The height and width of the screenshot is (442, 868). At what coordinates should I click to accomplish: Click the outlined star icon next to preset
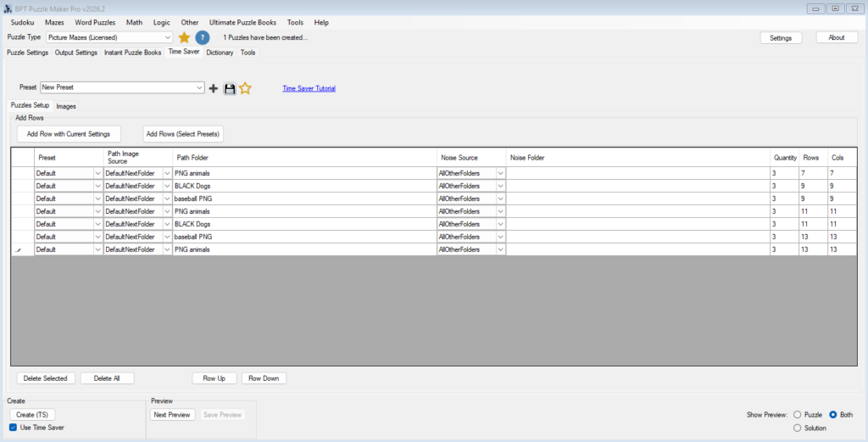[245, 88]
